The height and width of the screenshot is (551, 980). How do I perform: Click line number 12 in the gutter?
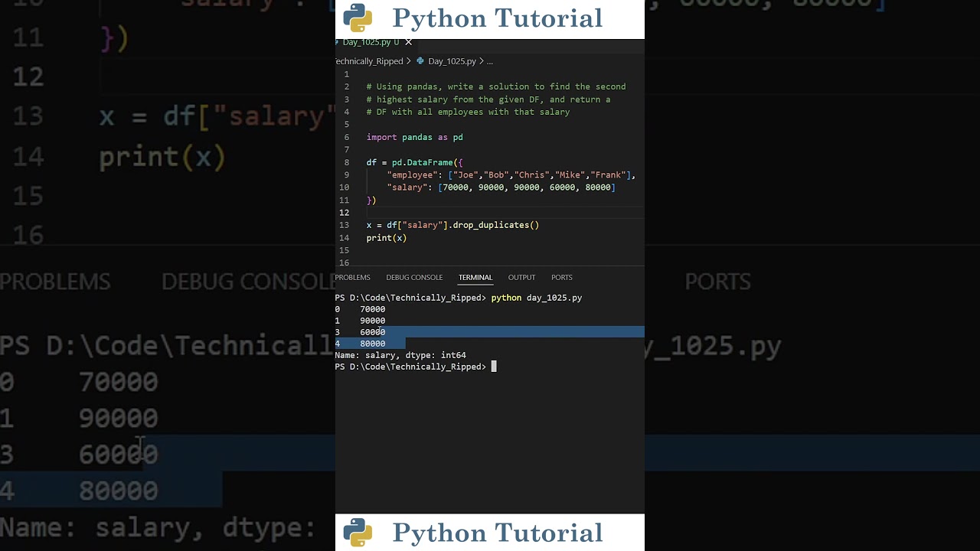coord(344,213)
